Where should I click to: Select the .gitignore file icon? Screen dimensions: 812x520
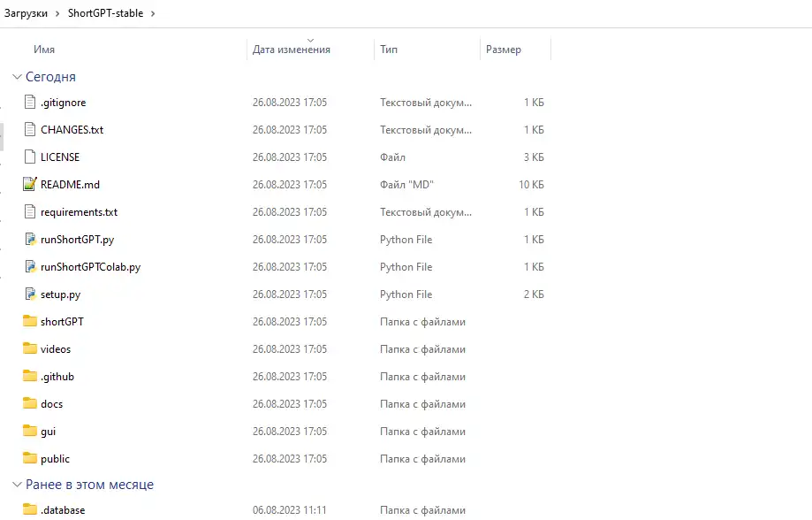[30, 102]
